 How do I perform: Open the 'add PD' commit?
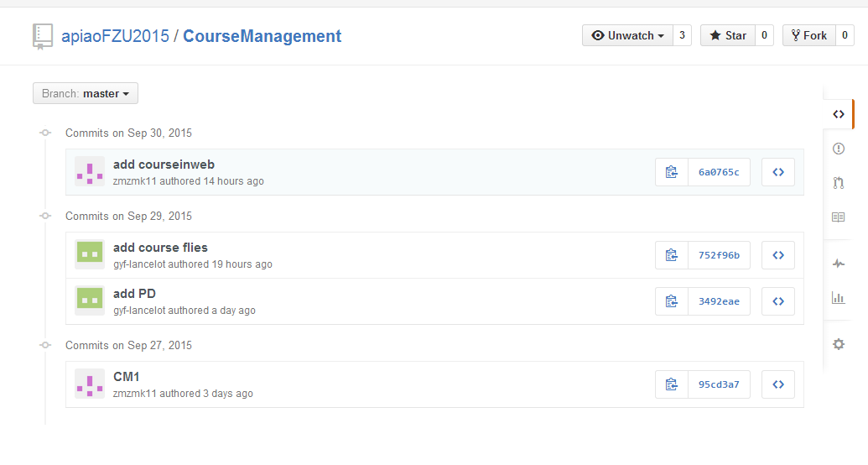pos(134,294)
